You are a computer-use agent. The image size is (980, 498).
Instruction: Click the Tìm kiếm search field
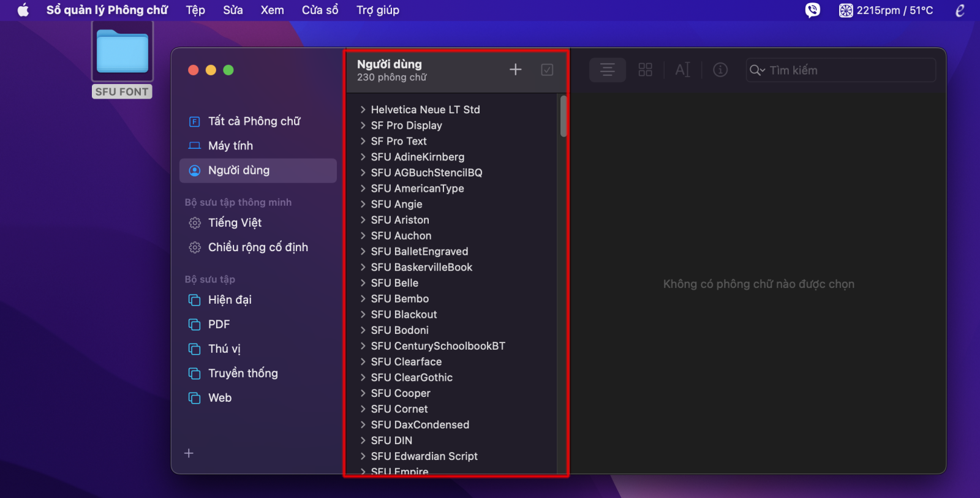tap(841, 70)
